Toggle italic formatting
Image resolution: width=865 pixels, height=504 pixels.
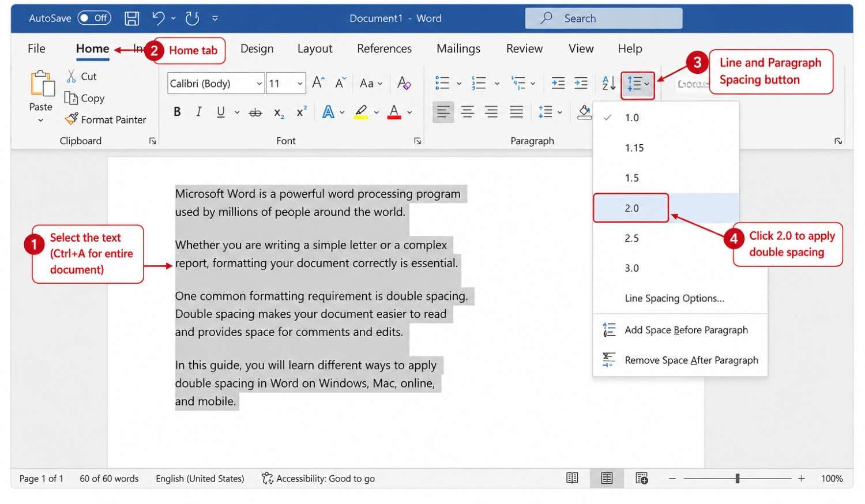pyautogui.click(x=199, y=112)
